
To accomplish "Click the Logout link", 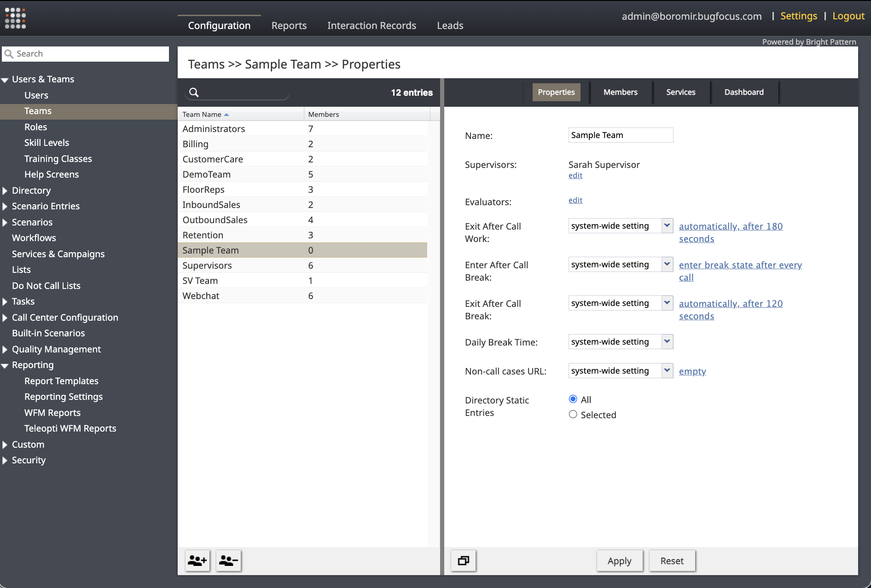I will tap(848, 16).
